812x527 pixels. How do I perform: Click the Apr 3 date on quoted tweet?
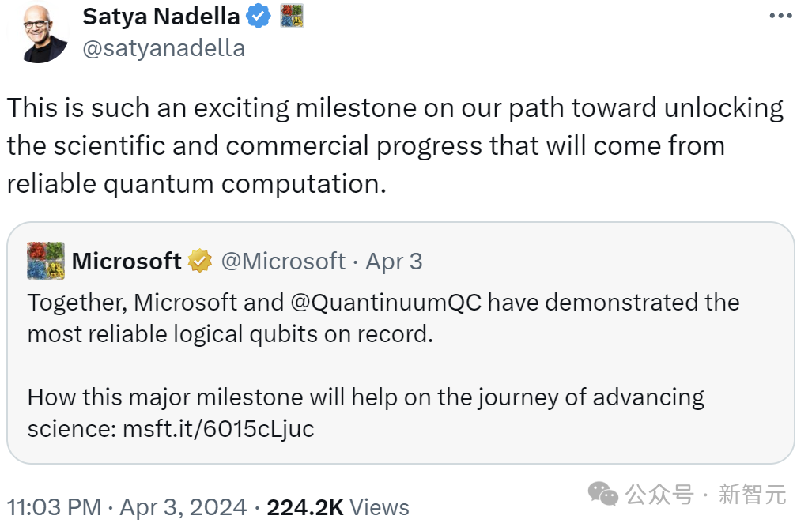394,262
